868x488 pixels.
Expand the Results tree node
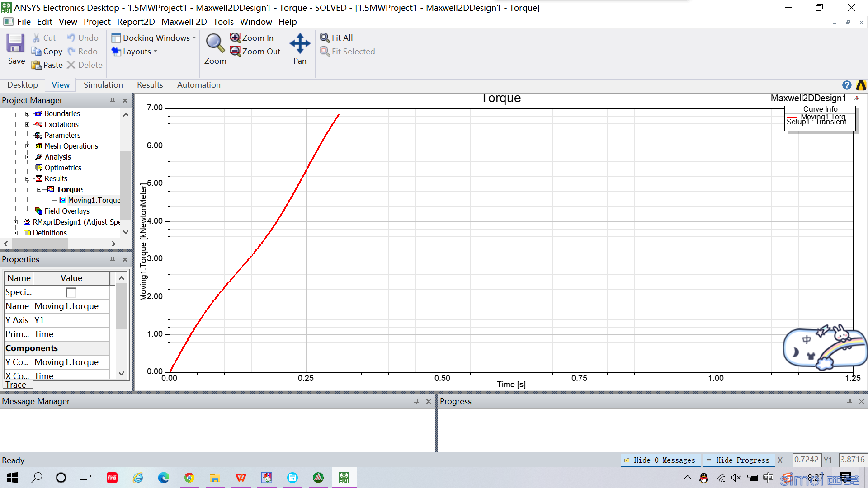tap(28, 178)
